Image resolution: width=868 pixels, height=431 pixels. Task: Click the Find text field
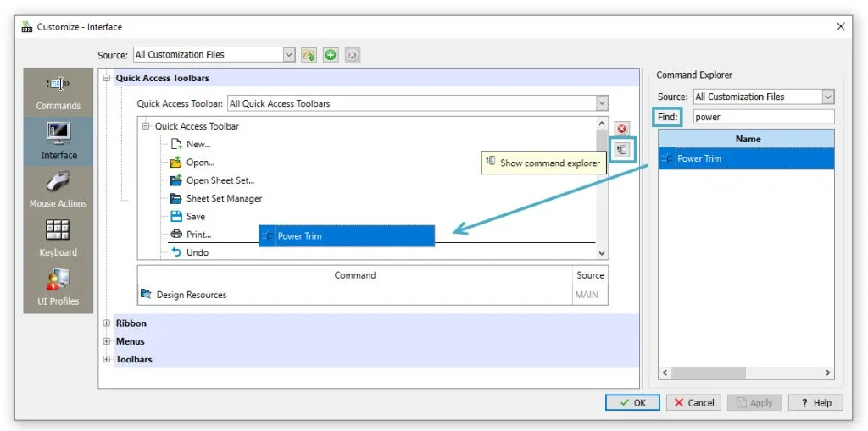763,117
